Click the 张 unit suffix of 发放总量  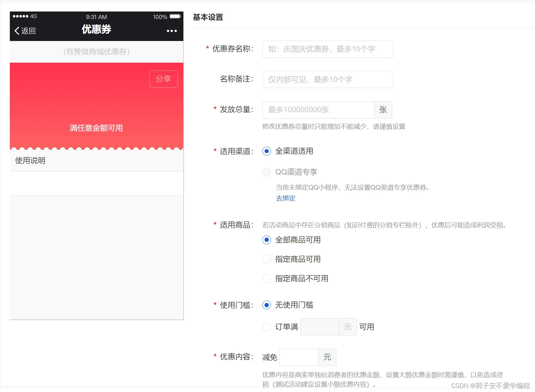[383, 110]
